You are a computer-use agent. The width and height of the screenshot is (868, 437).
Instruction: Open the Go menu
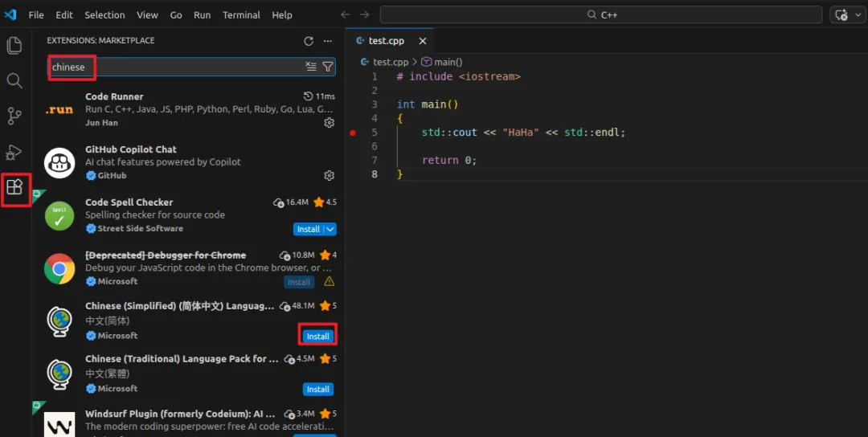click(x=176, y=15)
